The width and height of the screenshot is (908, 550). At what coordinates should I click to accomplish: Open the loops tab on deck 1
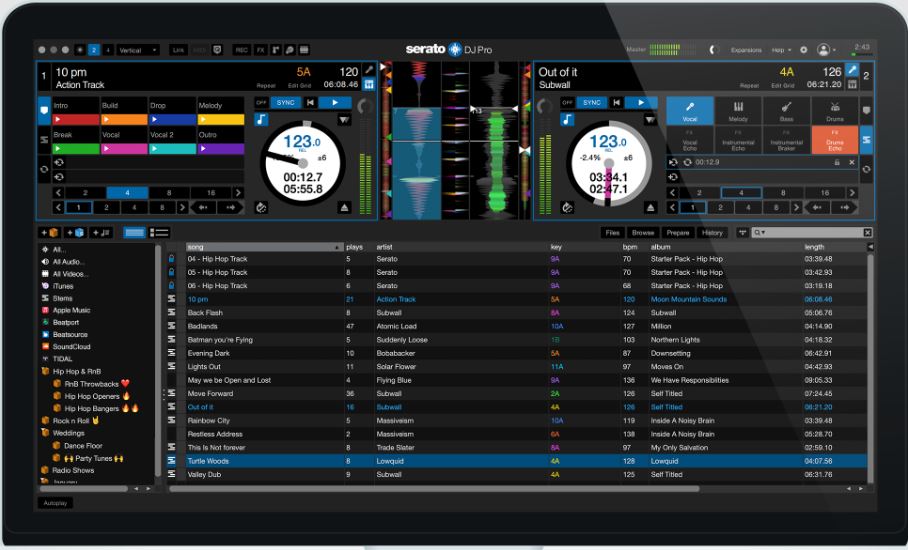coord(44,170)
